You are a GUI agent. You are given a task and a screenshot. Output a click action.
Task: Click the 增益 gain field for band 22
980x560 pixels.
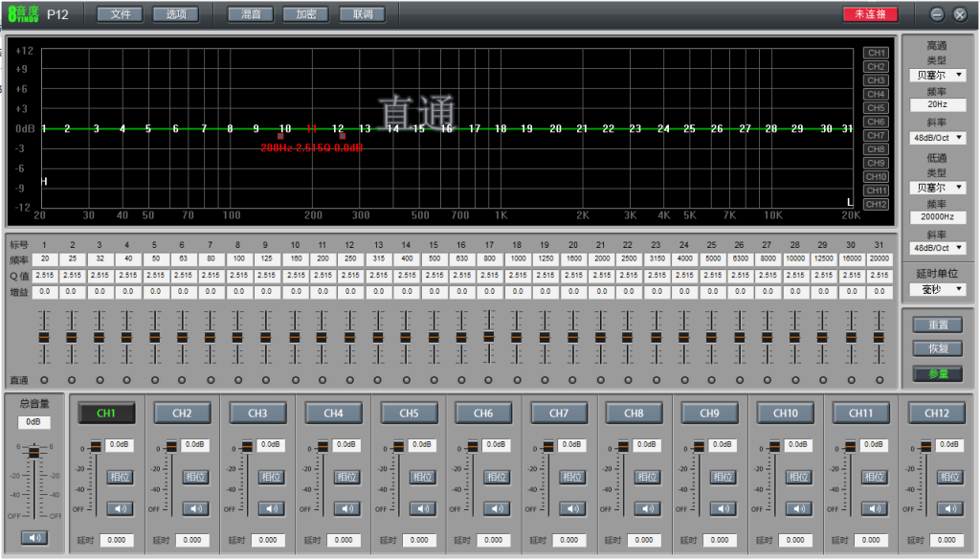click(x=629, y=291)
